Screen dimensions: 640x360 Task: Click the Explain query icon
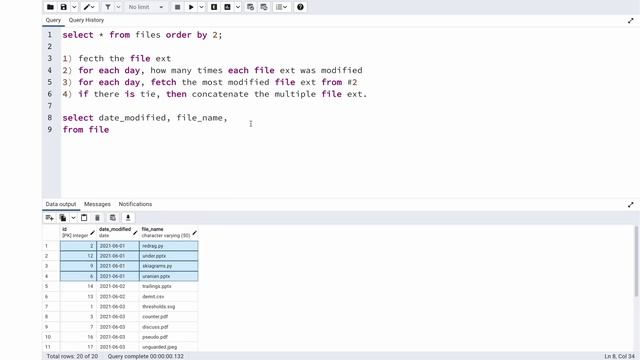point(214,7)
